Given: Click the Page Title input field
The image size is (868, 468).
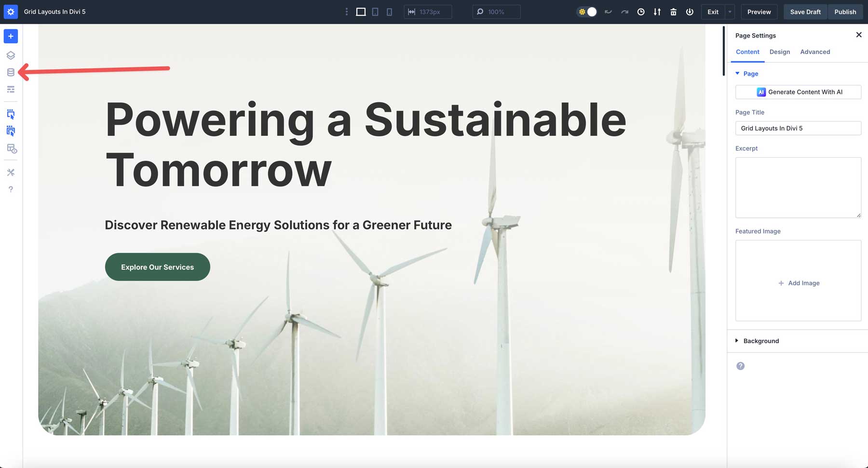Looking at the screenshot, I should [x=798, y=128].
